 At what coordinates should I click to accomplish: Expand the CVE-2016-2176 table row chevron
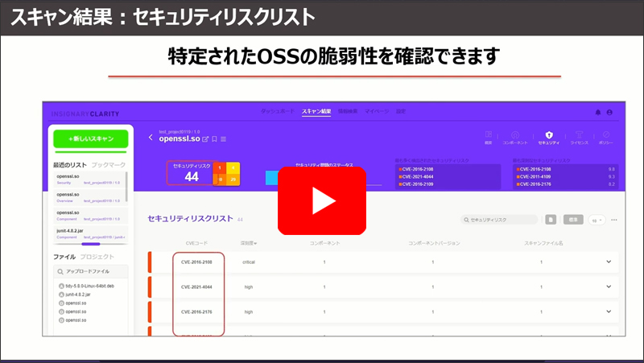[609, 311]
